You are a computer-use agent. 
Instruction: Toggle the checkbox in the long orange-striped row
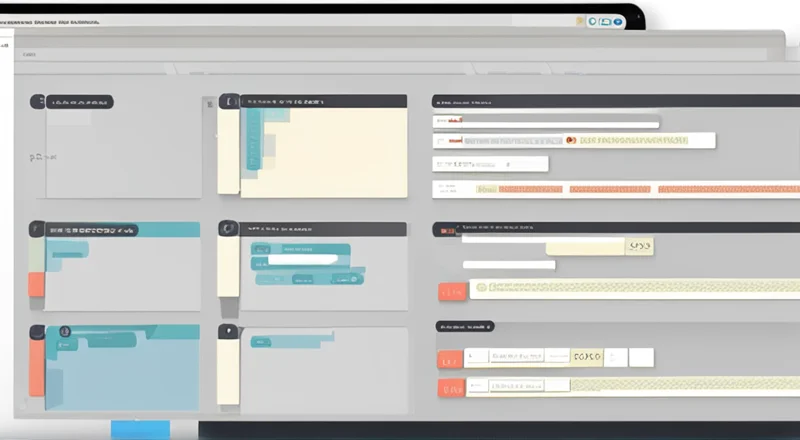[438, 188]
